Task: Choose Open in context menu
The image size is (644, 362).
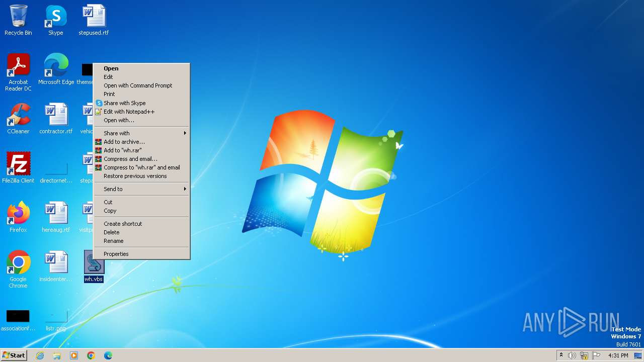Action: coord(141,68)
